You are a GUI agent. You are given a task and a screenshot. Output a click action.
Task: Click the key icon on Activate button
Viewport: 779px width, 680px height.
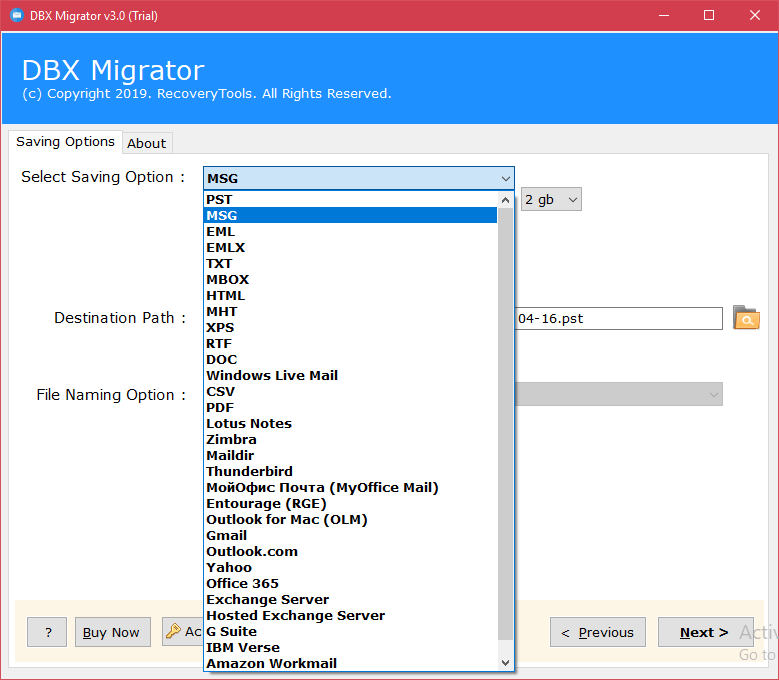tap(173, 631)
